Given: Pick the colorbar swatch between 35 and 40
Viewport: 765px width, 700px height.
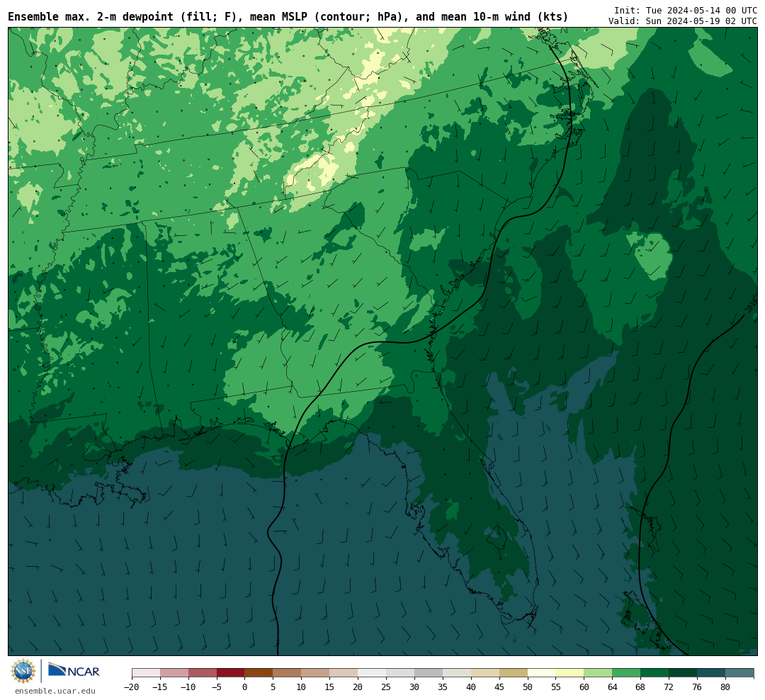Looking at the screenshot, I should tap(457, 673).
